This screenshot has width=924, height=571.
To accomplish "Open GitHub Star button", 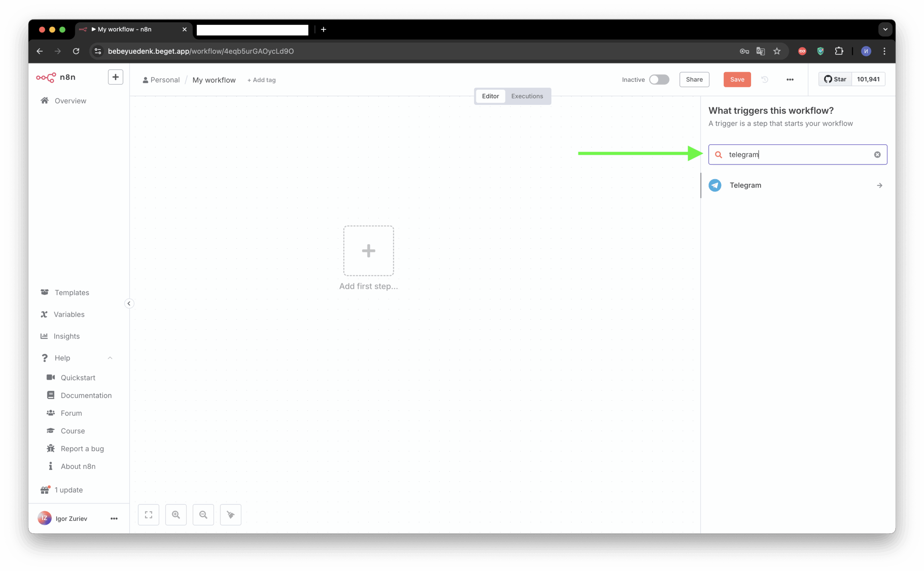I will 835,79.
